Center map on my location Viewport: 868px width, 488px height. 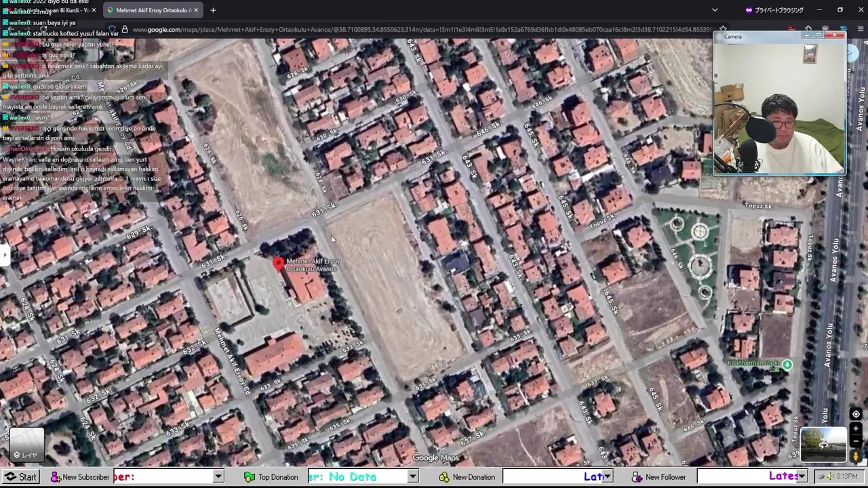(x=856, y=414)
